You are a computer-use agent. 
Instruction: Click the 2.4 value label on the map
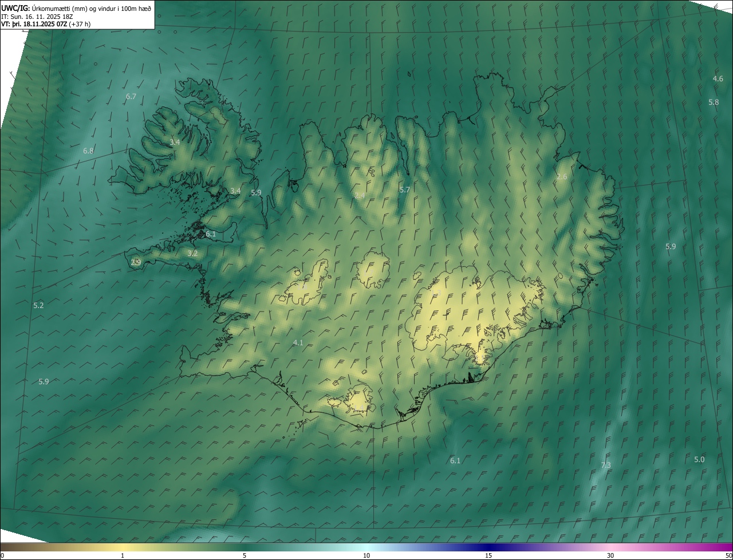(360, 196)
